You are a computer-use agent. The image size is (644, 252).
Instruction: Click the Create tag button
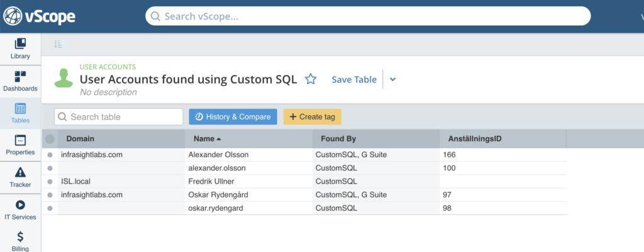tap(312, 116)
